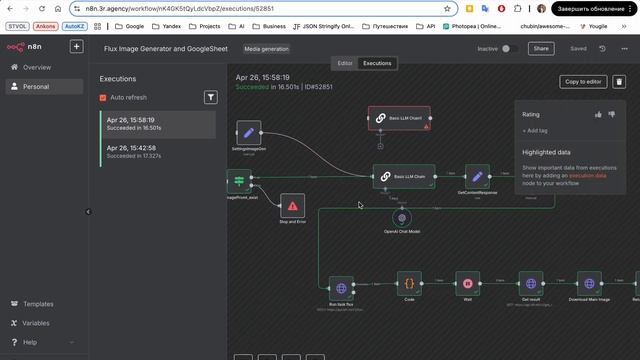Select the Get result node

pos(531,284)
